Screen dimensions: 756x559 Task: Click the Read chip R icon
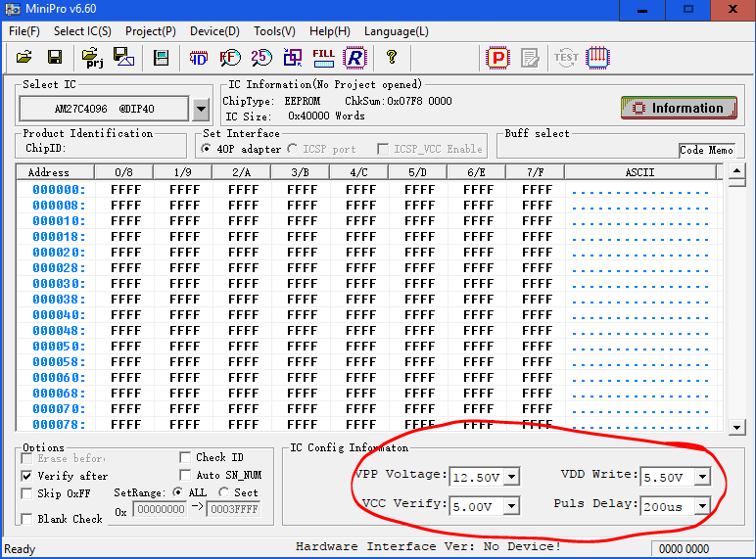pyautogui.click(x=354, y=58)
